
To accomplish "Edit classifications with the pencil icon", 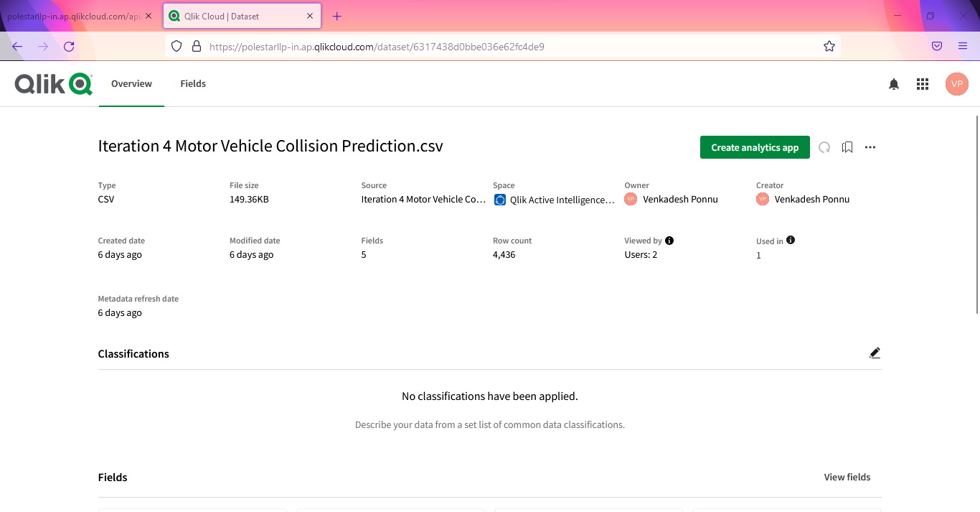I will [874, 353].
